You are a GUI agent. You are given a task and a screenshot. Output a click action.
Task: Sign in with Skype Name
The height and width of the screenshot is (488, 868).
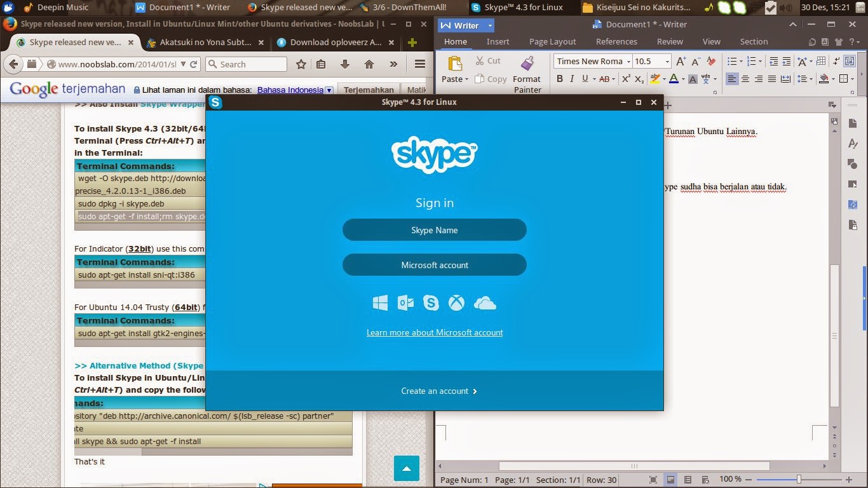pyautogui.click(x=435, y=230)
